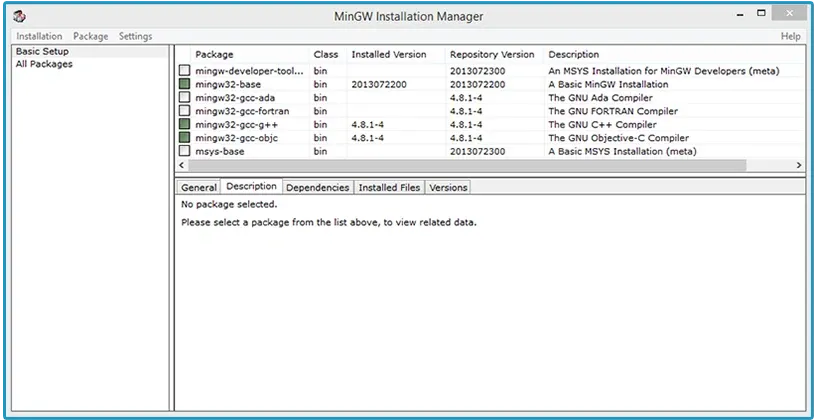Viewport: 818px width, 420px height.
Task: Click 'An MSYS Installation for MinGW Developers' description
Action: [x=664, y=71]
